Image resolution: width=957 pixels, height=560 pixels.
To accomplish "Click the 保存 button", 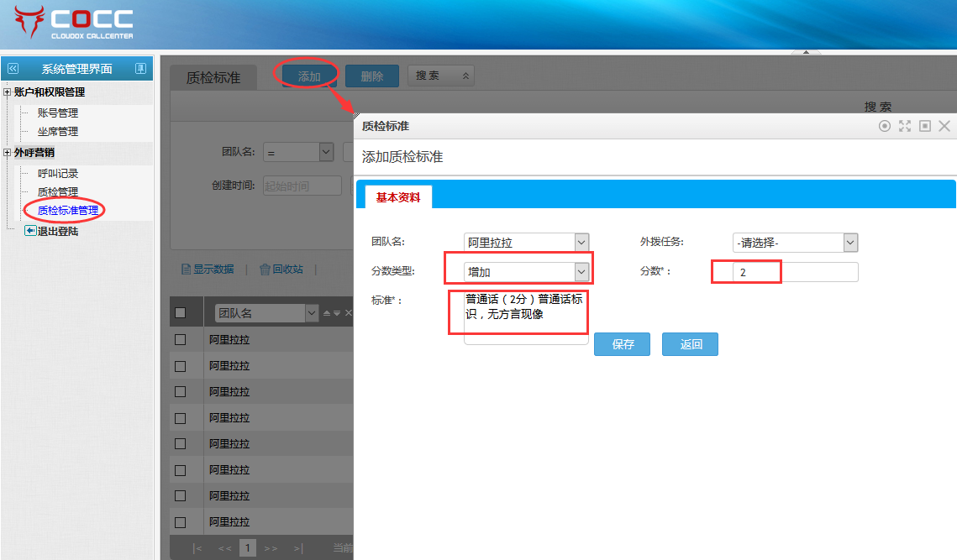I will (623, 344).
